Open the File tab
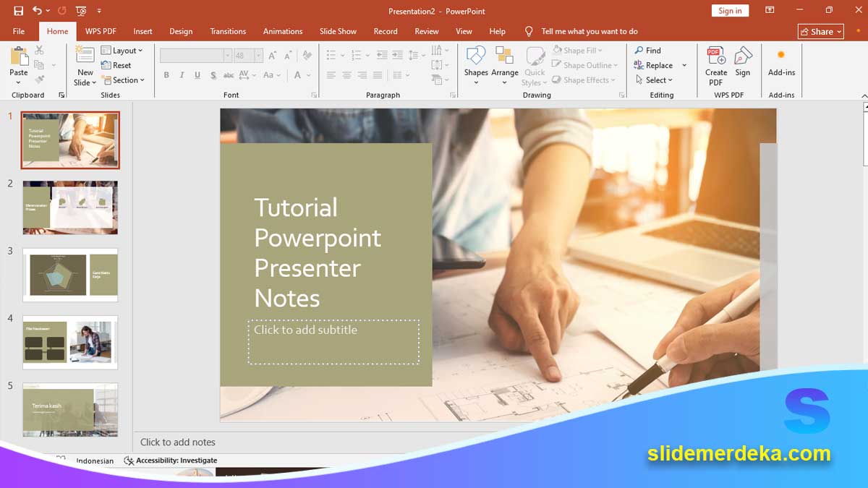 [19, 31]
